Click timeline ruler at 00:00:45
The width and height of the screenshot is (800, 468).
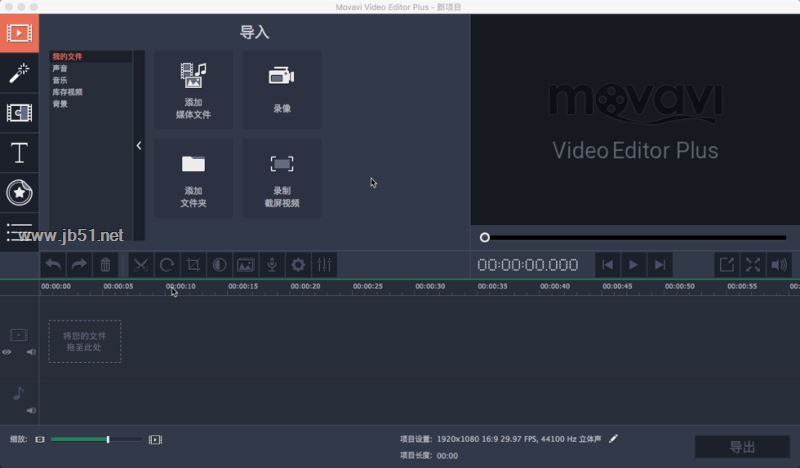click(617, 287)
